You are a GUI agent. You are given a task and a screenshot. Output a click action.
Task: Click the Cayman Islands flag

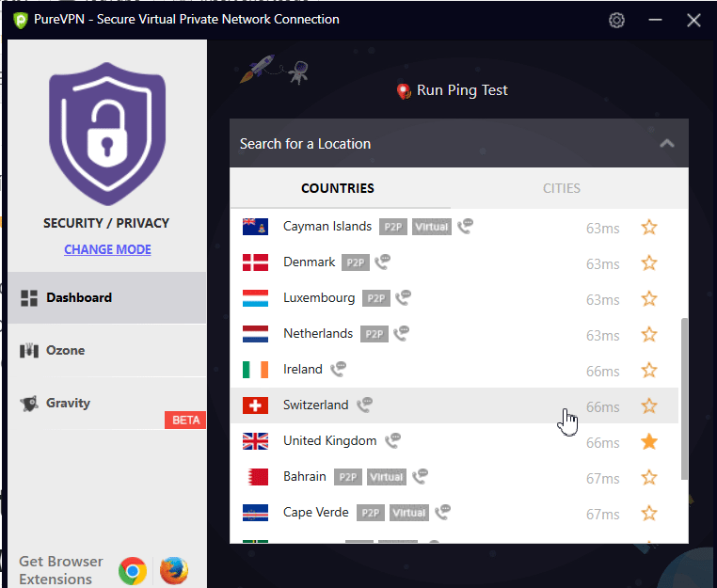[x=255, y=227]
